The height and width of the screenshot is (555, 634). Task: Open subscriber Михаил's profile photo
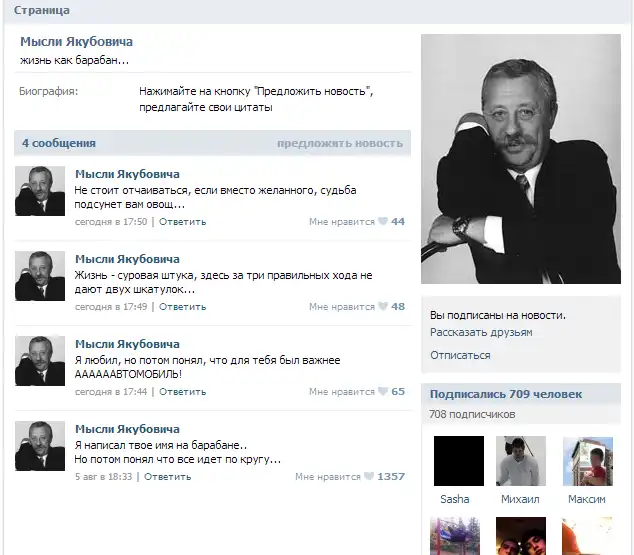tap(520, 461)
